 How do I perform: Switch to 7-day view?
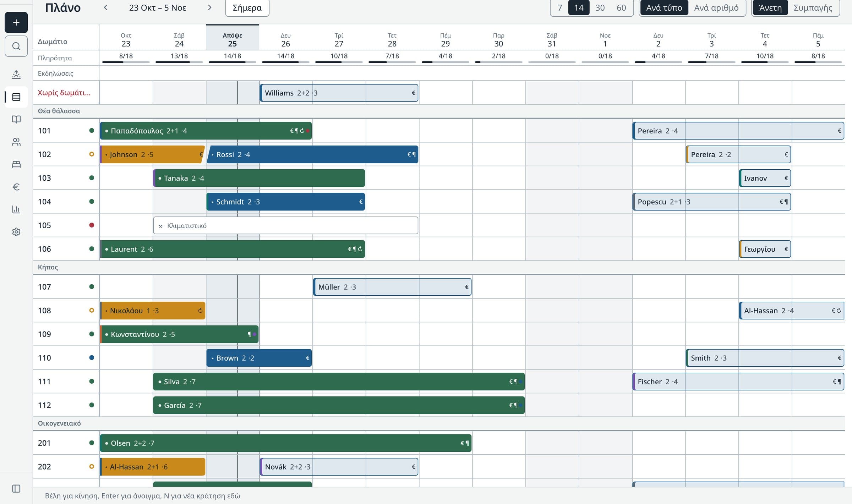coord(560,8)
